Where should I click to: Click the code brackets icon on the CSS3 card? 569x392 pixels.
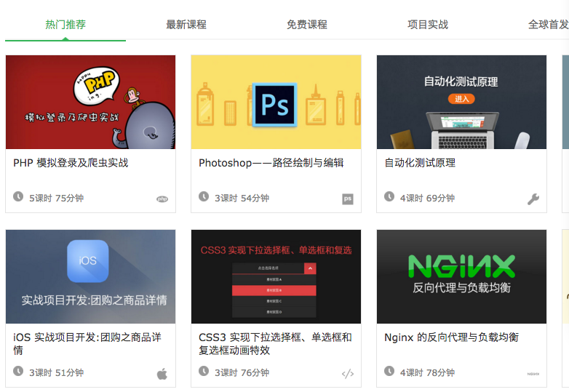point(348,374)
